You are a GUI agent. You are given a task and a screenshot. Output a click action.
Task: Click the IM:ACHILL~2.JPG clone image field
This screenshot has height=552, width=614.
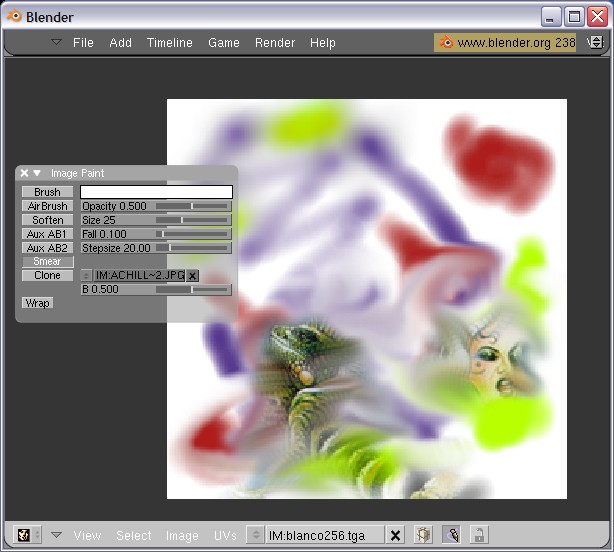point(139,276)
